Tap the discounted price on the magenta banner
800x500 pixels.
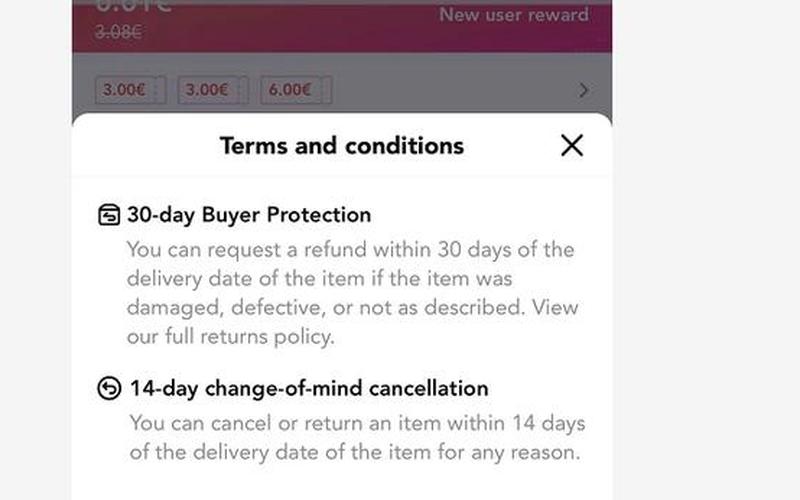(x=134, y=6)
